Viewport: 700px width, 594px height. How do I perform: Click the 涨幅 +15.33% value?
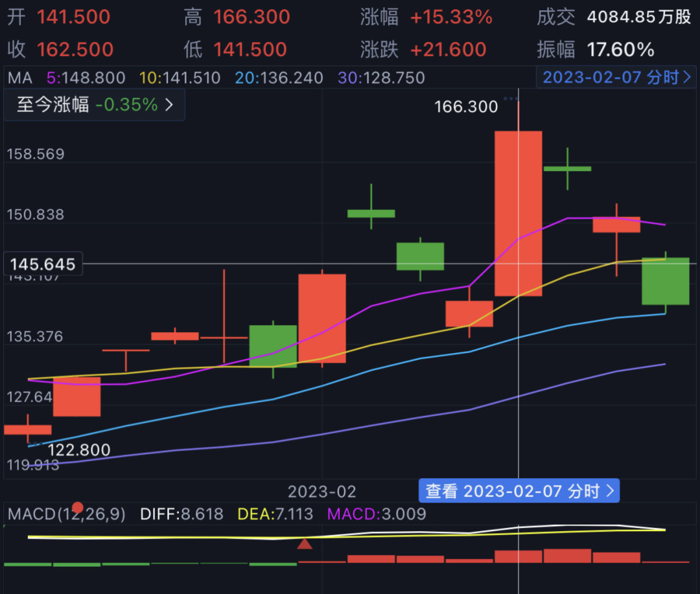click(x=451, y=17)
